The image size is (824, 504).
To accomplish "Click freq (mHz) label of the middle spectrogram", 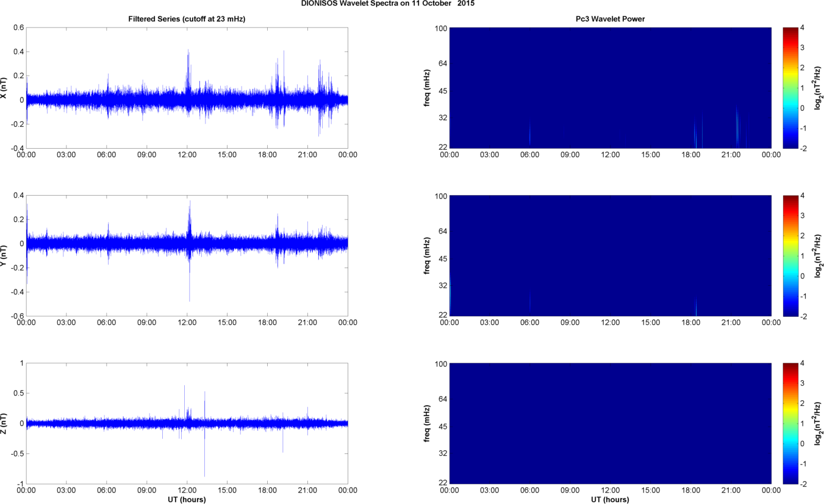I will tap(428, 256).
